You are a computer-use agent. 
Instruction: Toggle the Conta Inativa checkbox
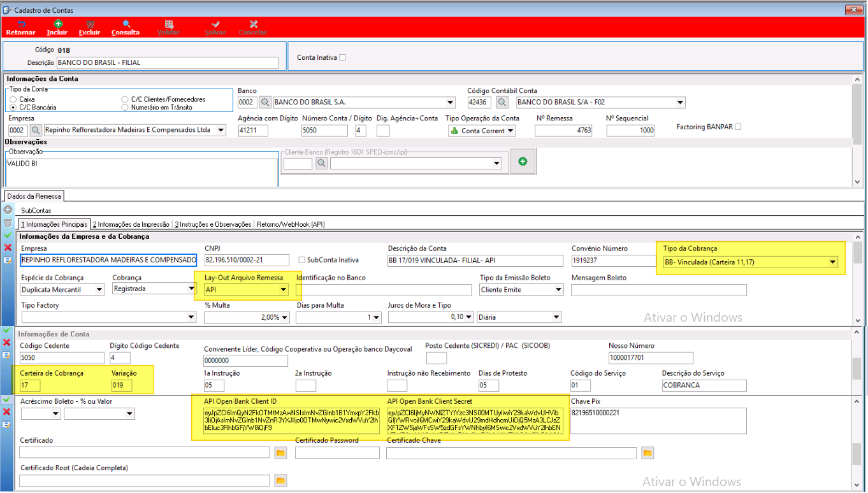(342, 57)
